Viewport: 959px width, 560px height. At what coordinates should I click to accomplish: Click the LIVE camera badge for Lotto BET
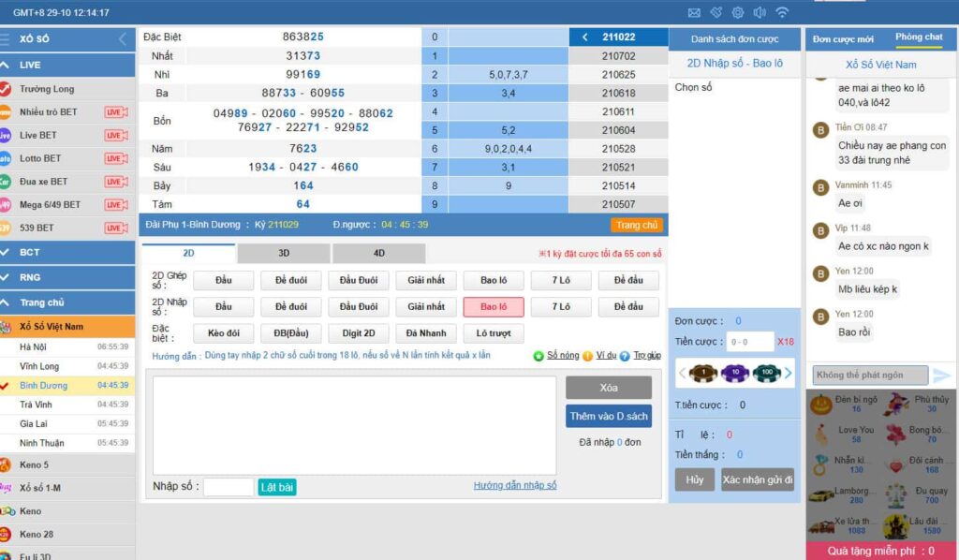(116, 158)
